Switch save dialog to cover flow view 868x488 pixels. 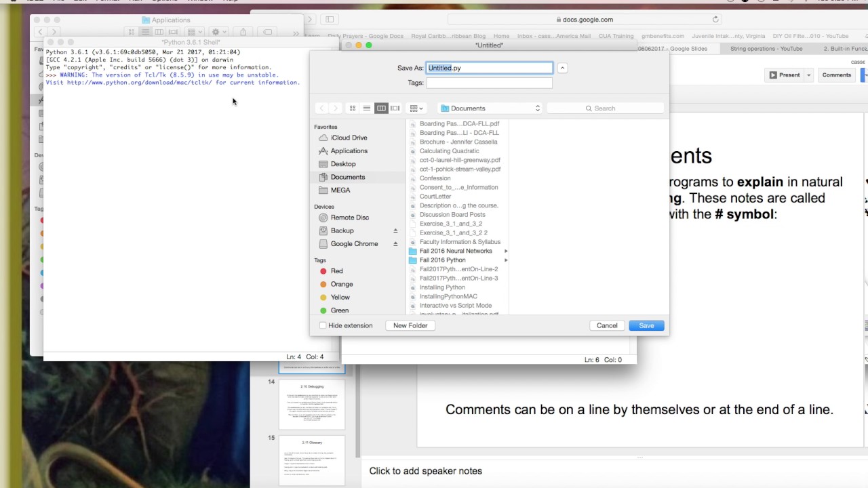tap(395, 108)
